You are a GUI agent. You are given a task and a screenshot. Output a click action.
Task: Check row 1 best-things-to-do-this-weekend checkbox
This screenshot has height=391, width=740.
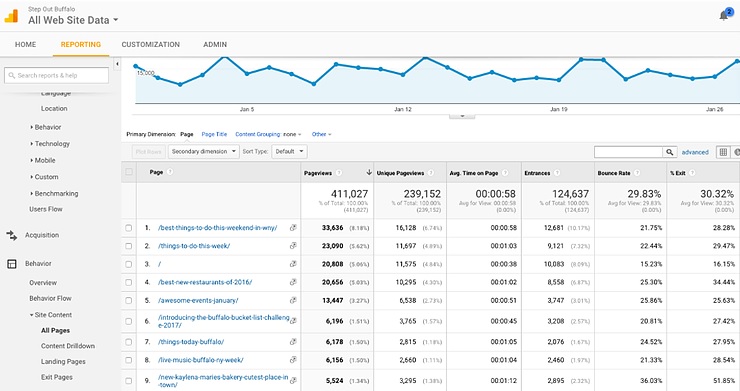[x=128, y=228]
